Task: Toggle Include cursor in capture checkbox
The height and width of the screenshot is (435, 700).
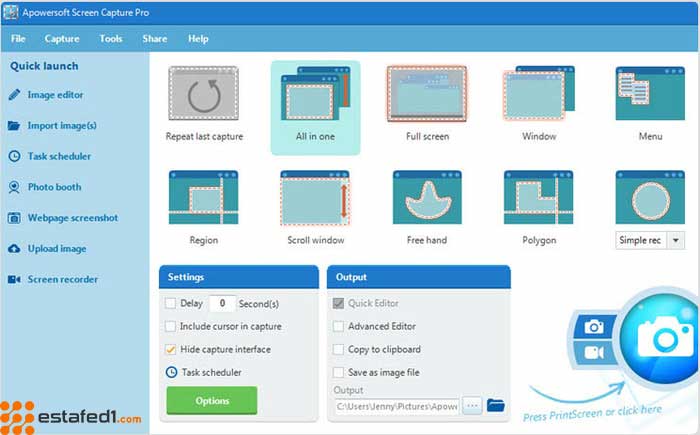Action: click(x=170, y=326)
